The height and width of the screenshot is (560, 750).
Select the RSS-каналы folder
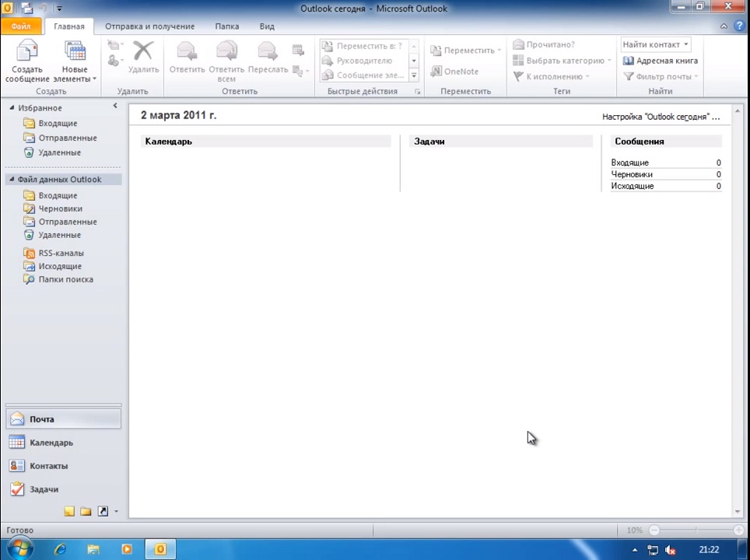(61, 253)
